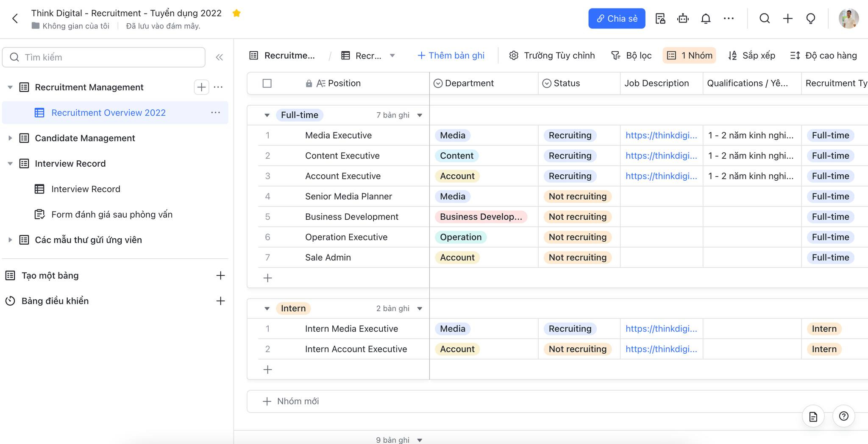Viewport: 868px width, 444px height.
Task: Expand the Candidate Management tree
Action: (10, 138)
